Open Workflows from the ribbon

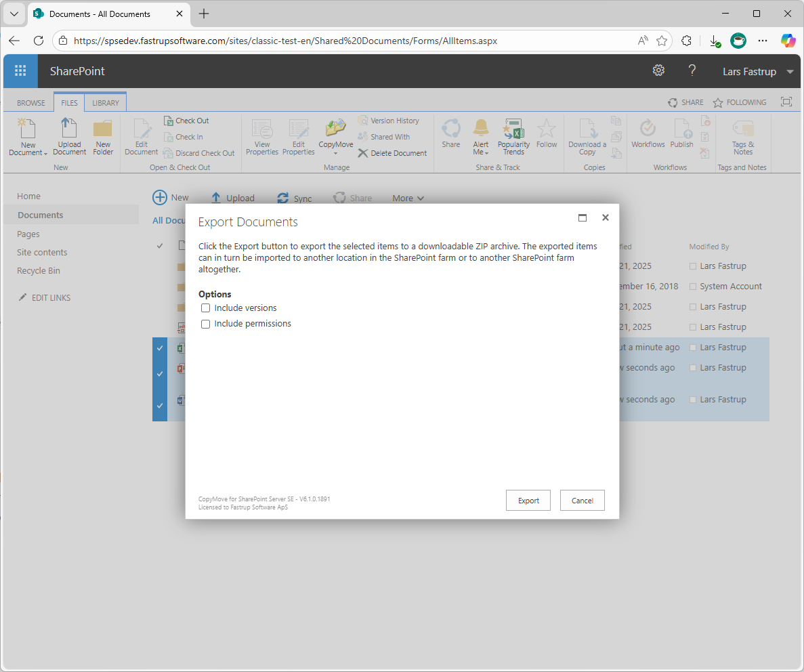648,135
